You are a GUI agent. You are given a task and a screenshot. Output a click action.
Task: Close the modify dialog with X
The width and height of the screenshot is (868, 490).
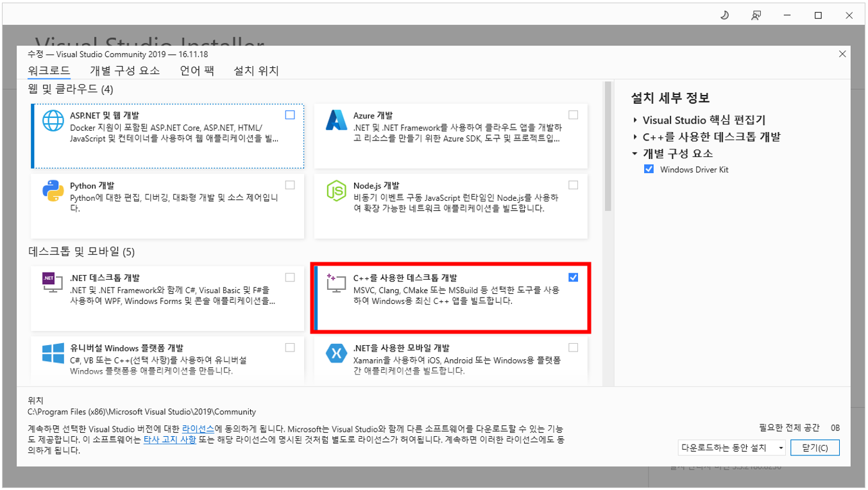(x=842, y=55)
